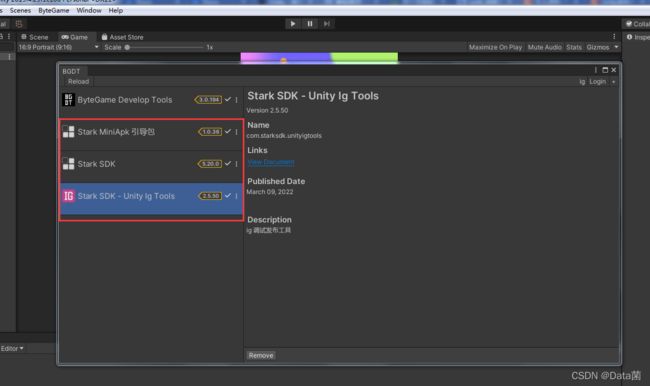The width and height of the screenshot is (650, 386).
Task: Toggle Gizmos in Game view
Action: pyautogui.click(x=598, y=47)
